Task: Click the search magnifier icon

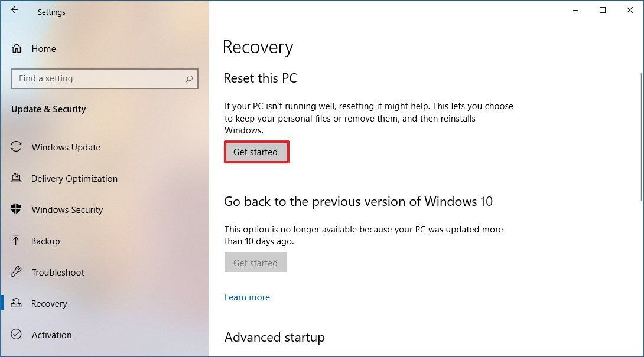Action: pos(189,78)
